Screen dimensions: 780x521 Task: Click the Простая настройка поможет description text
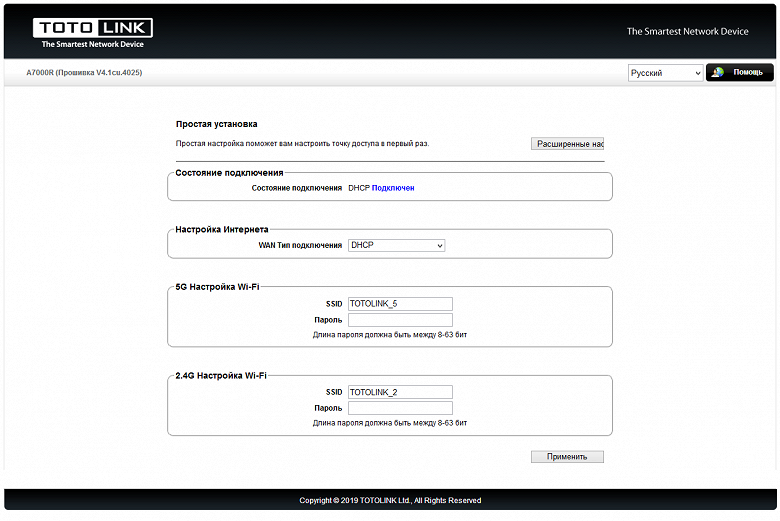tap(302, 143)
